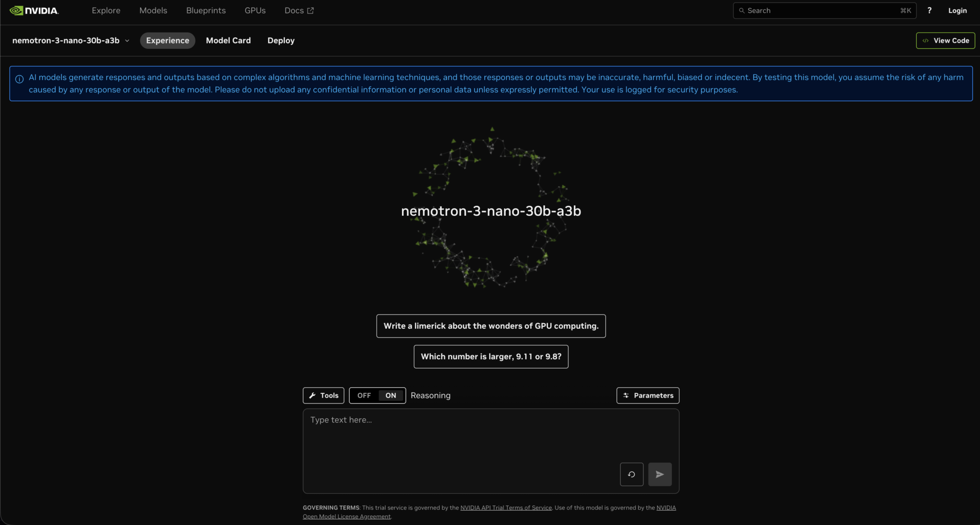Open Parameters using the sliders icon
The height and width of the screenshot is (525, 980).
(x=626, y=395)
